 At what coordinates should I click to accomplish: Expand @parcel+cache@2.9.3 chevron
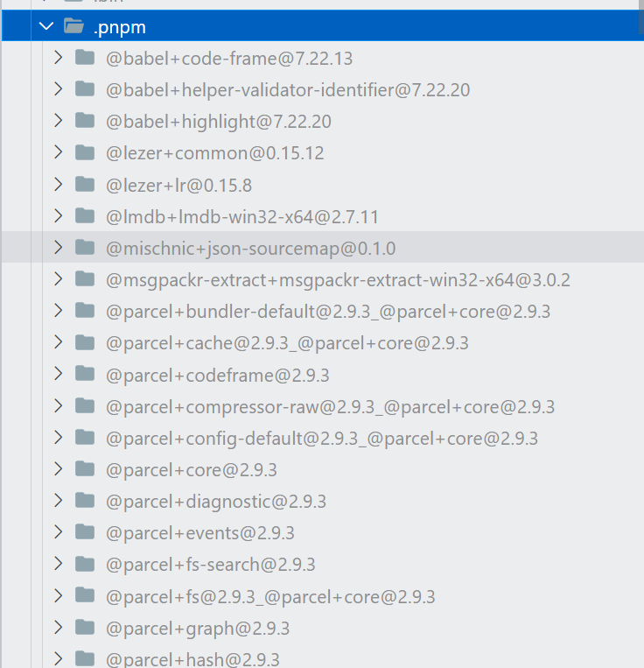(59, 342)
